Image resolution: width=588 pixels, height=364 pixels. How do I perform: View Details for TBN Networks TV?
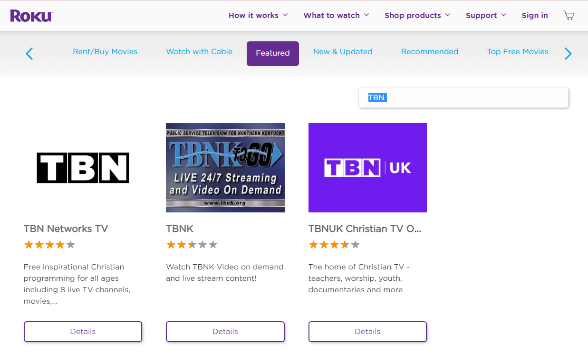point(83,331)
